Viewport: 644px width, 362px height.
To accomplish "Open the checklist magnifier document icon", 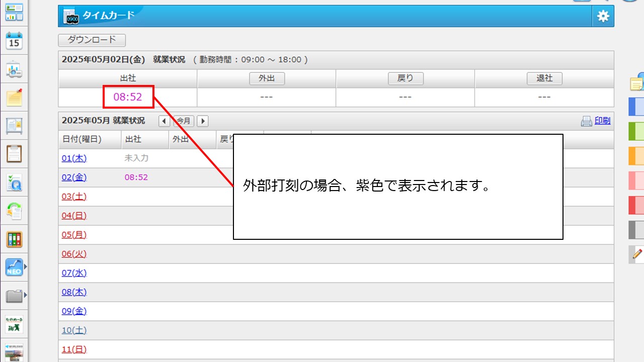I will 14,183.
